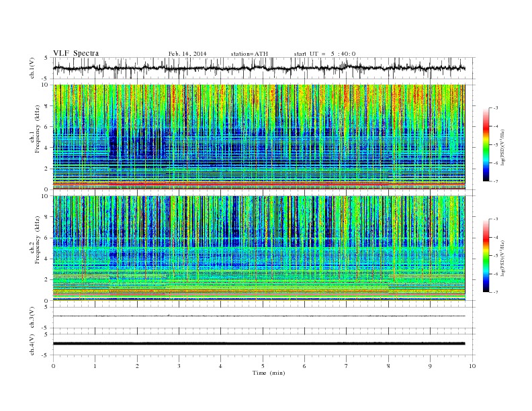The width and height of the screenshot is (532, 411).
Task: Click the "0" tick on the time axis
Action: (x=53, y=366)
